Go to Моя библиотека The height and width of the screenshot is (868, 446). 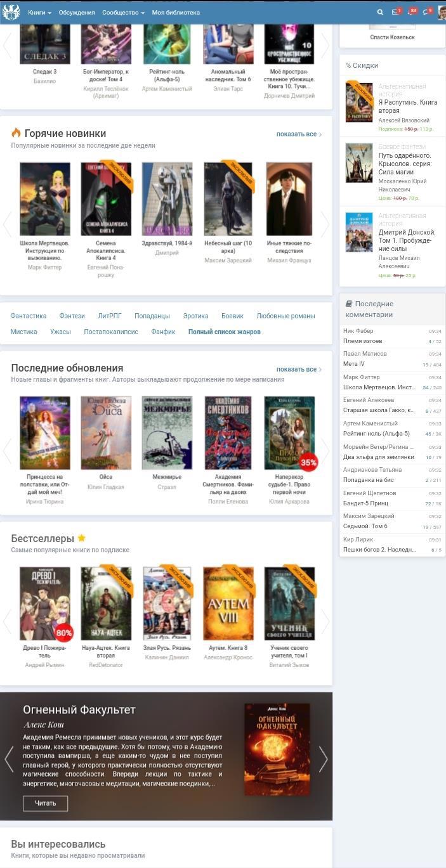(x=176, y=12)
